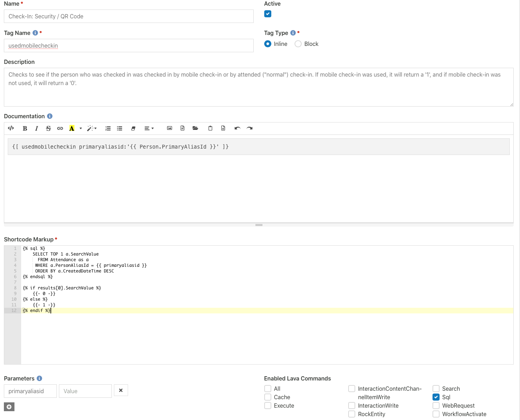Show Parameters help info icon
This screenshot has height=420, width=520.
pyautogui.click(x=40, y=378)
